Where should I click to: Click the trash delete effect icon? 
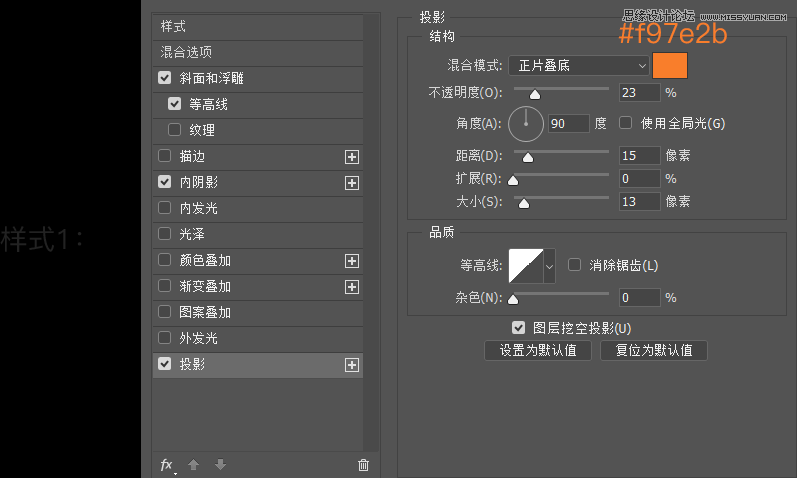pyautogui.click(x=363, y=465)
